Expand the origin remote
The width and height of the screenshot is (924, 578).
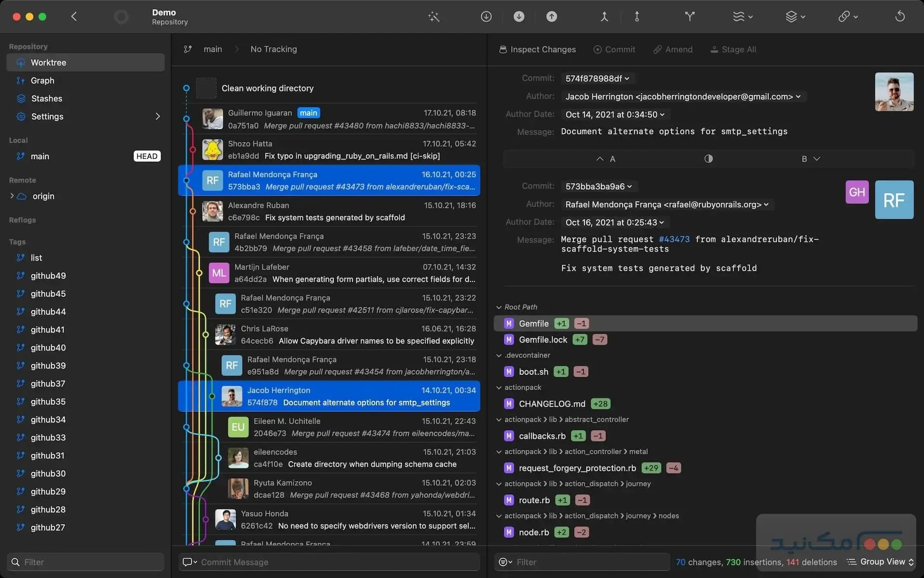(12, 196)
